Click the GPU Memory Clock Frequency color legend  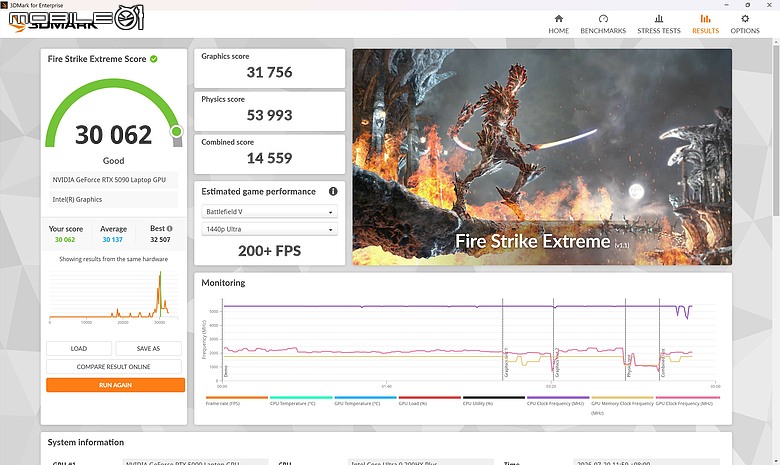[x=622, y=398]
